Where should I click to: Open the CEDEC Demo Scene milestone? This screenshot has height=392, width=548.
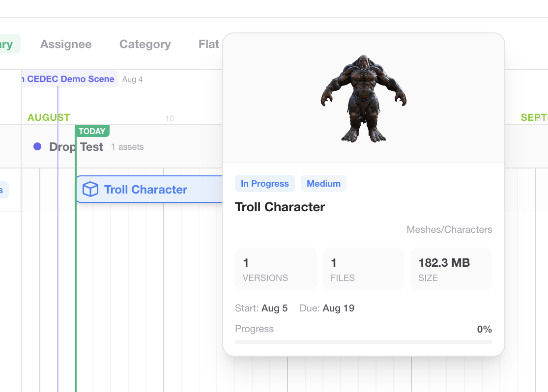point(70,79)
